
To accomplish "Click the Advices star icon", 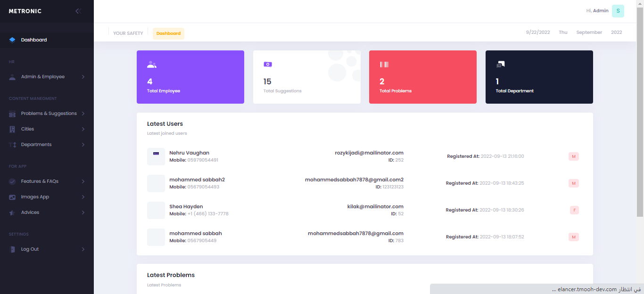I will 12,212.
